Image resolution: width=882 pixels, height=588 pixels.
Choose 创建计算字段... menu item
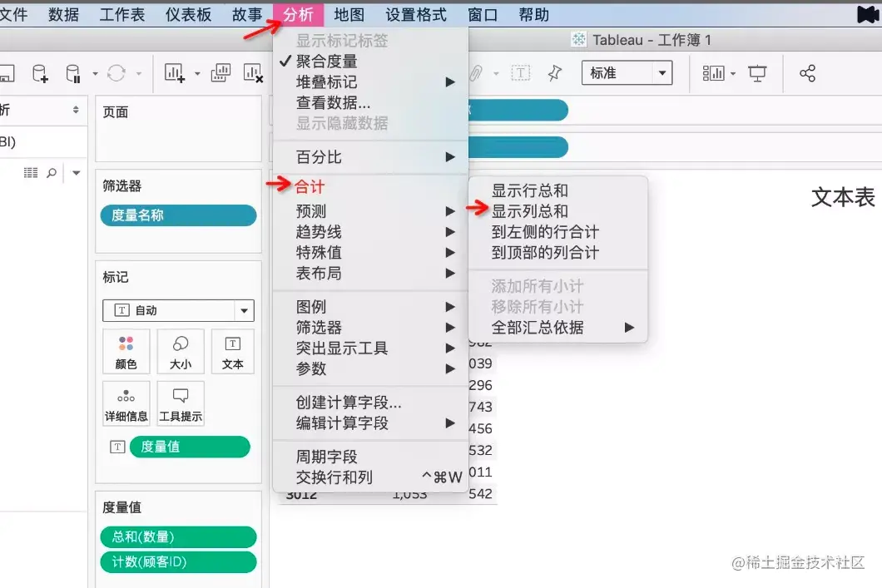(370, 403)
